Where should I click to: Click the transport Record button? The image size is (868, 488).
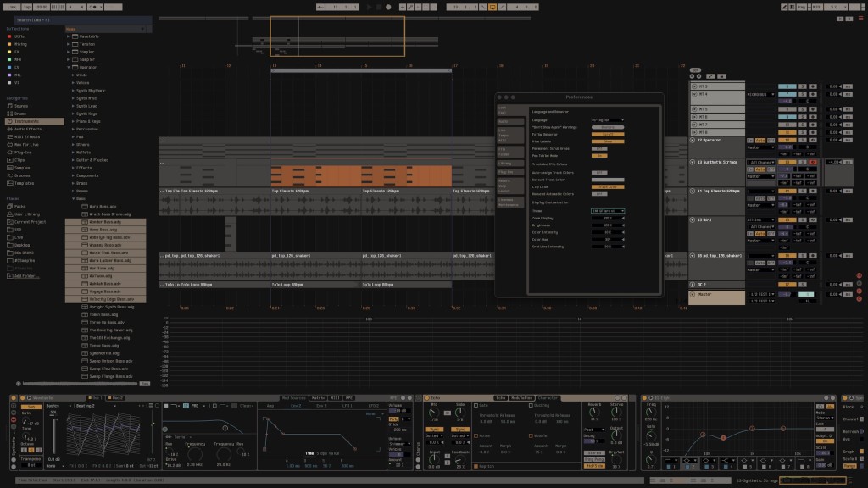(x=388, y=7)
